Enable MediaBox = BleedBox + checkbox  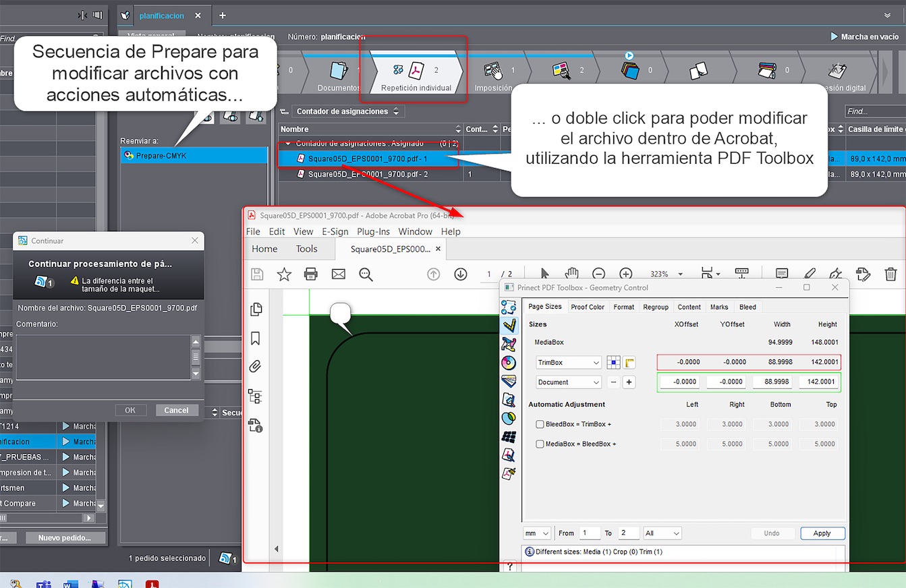(x=540, y=444)
